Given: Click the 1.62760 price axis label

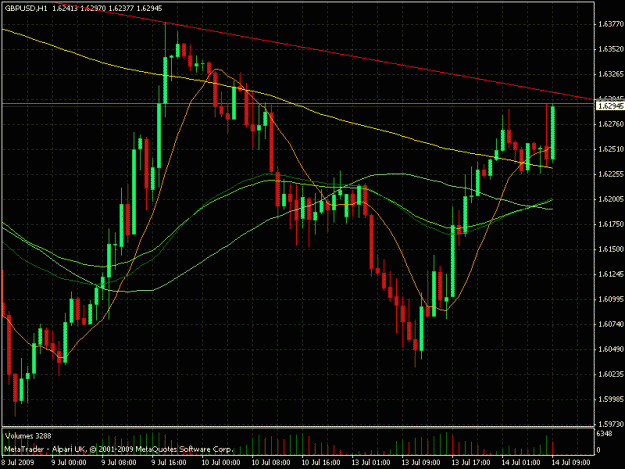Looking at the screenshot, I should 611,124.
